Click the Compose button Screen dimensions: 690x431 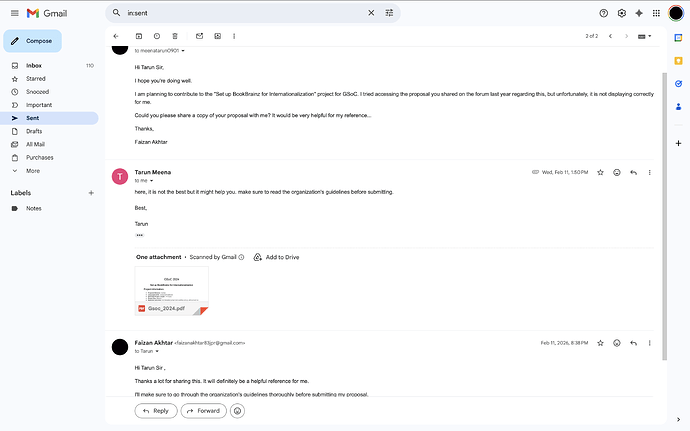(x=33, y=41)
